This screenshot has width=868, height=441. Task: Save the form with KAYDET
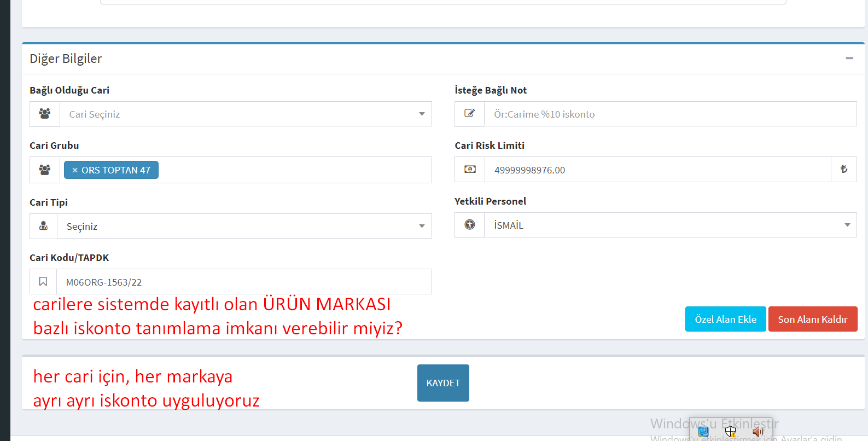[443, 383]
